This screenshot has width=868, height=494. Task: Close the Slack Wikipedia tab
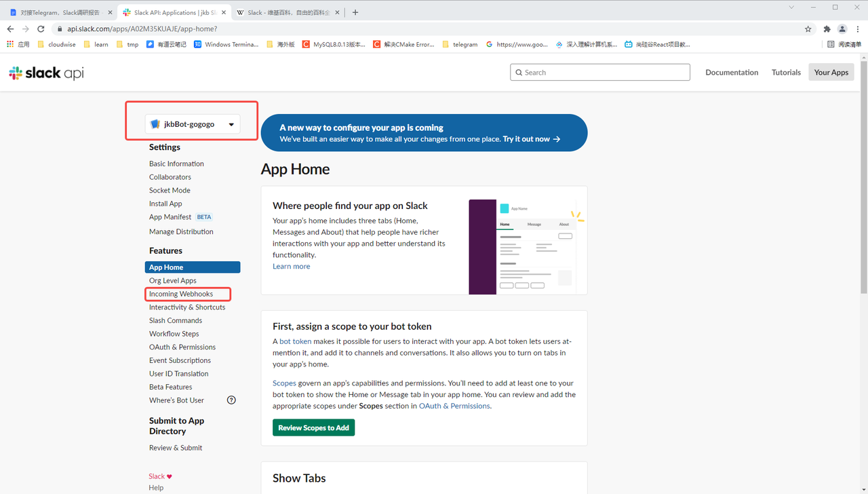pos(338,12)
